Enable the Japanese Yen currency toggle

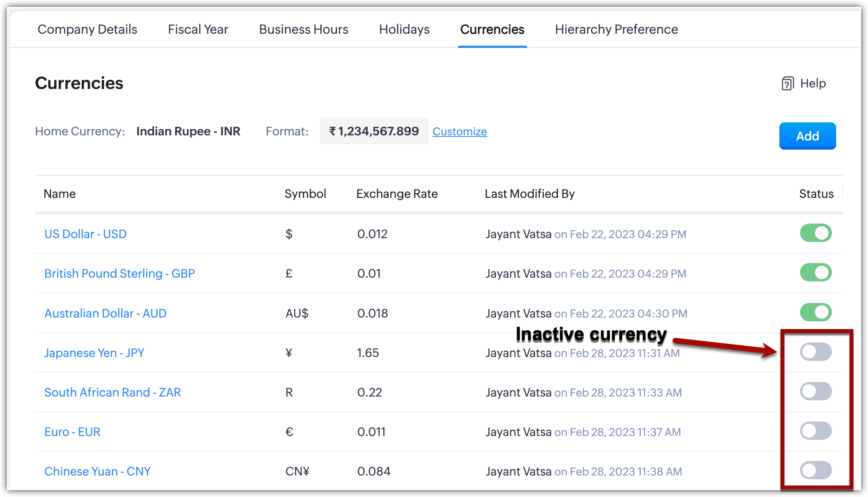(x=815, y=352)
